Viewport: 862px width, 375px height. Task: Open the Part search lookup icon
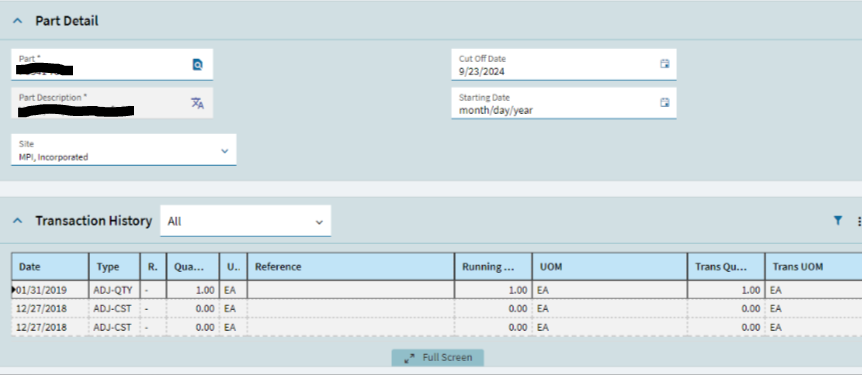click(197, 65)
